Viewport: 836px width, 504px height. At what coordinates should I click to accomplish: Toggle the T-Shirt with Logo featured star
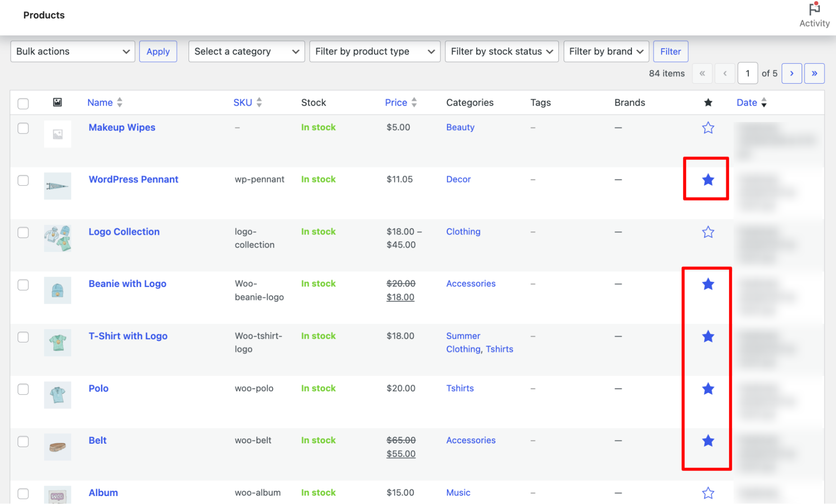pos(708,336)
